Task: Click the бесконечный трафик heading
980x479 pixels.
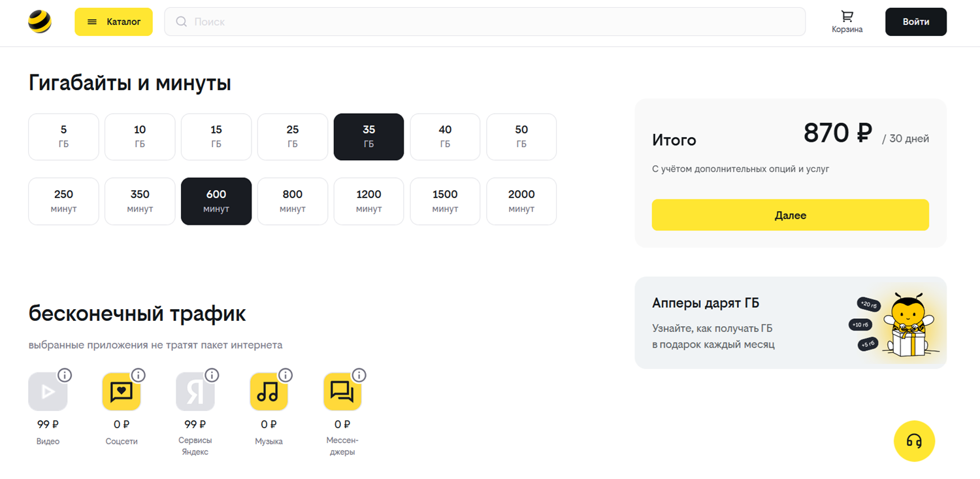Action: pyautogui.click(x=137, y=314)
